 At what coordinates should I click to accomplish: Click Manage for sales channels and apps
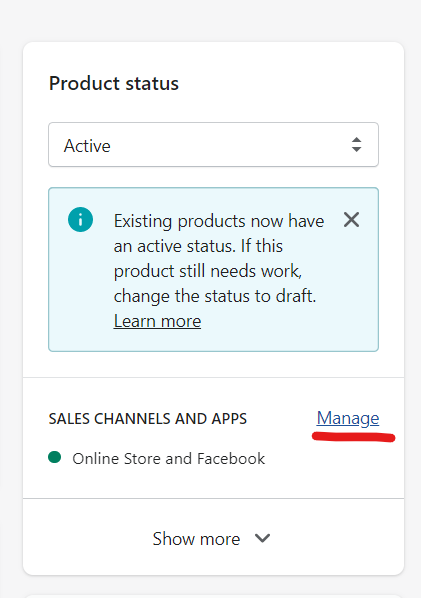tap(348, 418)
